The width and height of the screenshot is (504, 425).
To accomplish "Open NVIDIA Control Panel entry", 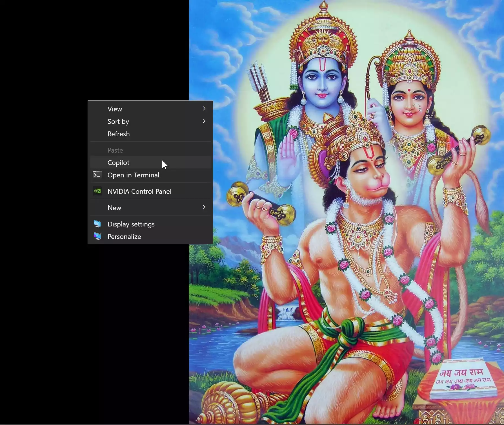I will 150,191.
